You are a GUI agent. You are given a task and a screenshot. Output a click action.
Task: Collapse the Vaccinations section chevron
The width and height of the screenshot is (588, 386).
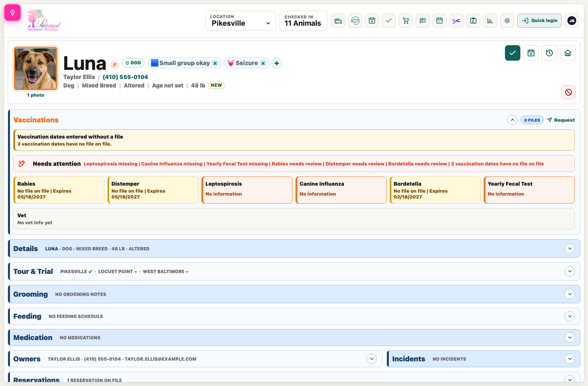point(512,120)
